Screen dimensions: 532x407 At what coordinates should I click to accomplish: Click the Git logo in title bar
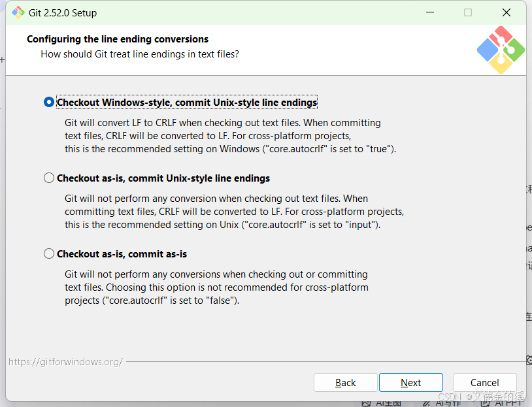18,12
